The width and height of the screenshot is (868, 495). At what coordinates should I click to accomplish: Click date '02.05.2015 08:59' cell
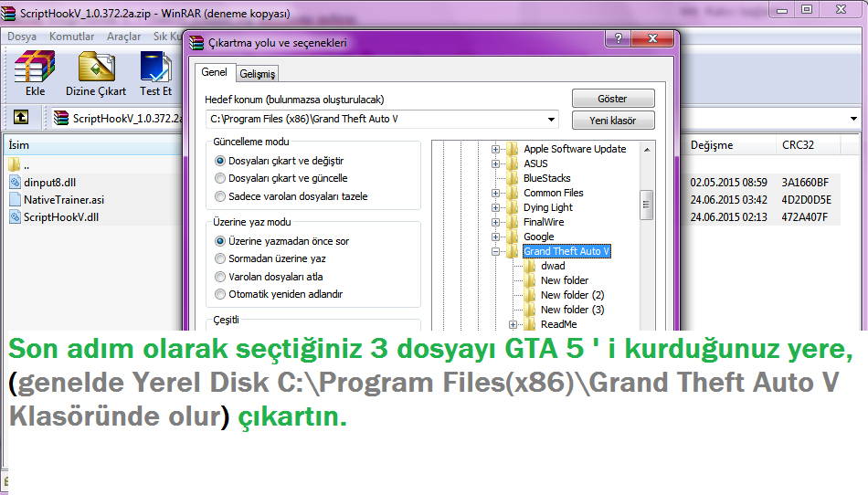[728, 182]
